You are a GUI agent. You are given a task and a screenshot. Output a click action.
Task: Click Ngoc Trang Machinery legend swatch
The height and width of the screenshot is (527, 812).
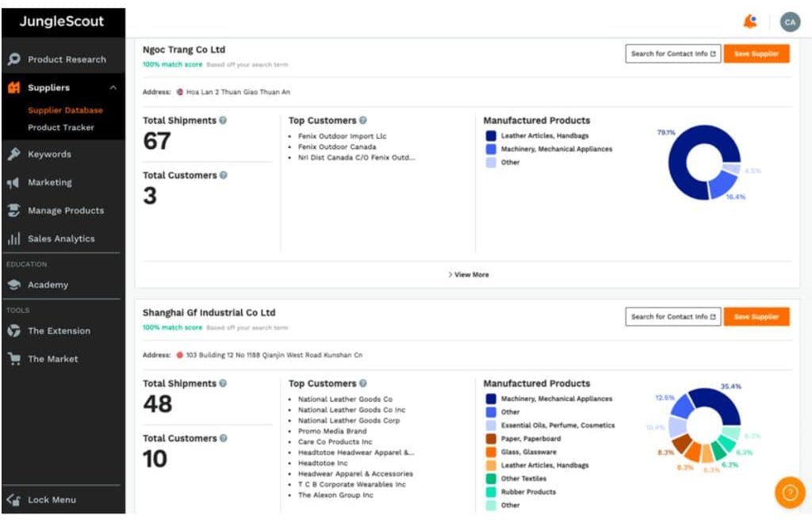491,149
